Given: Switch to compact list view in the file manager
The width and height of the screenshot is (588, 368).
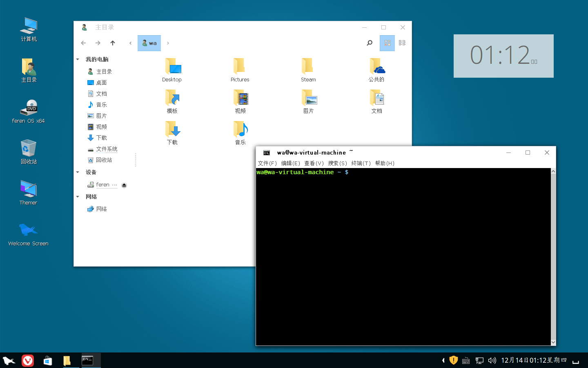Looking at the screenshot, I should click(x=402, y=43).
